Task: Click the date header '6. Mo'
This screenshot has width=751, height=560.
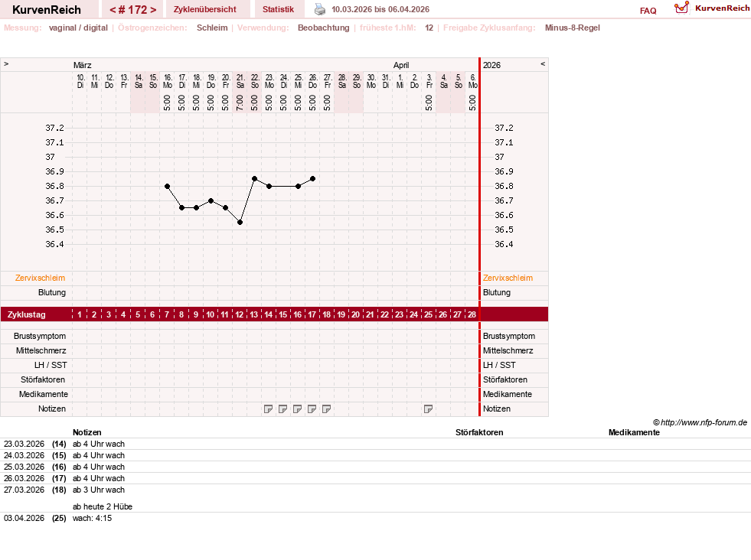Action: pyautogui.click(x=473, y=81)
